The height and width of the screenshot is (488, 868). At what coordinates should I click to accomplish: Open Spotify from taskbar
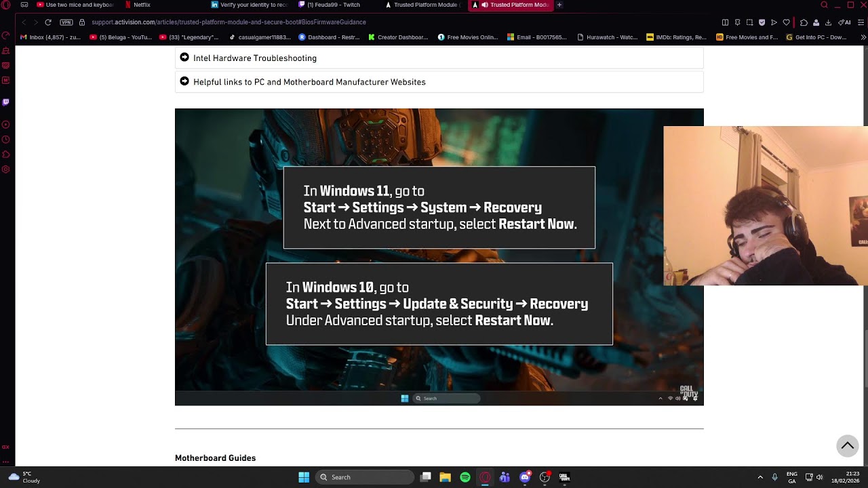[x=465, y=477]
